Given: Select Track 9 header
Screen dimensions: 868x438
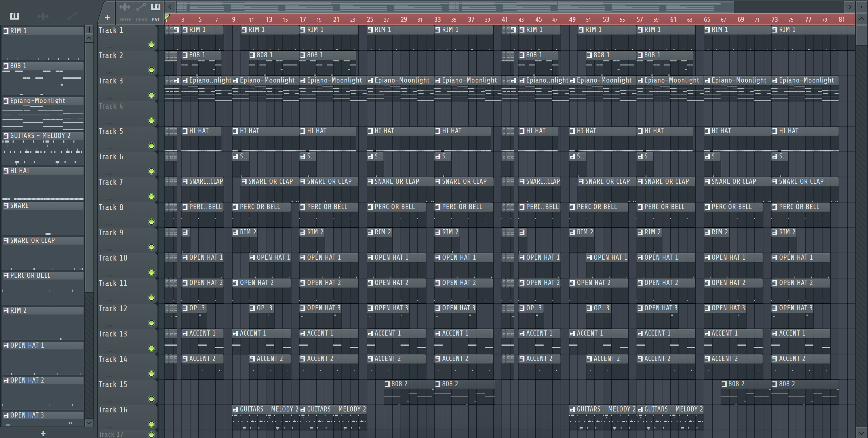Looking at the screenshot, I should (x=127, y=240).
